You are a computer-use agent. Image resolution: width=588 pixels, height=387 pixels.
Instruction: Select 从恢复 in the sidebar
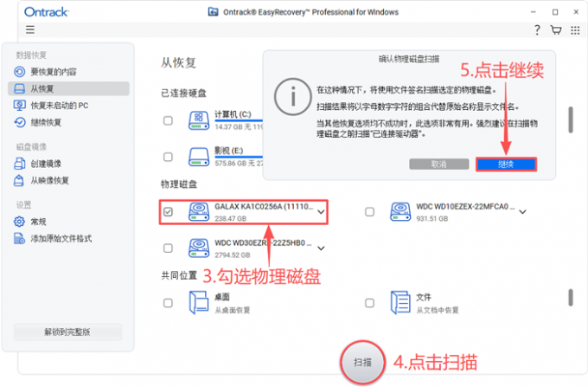[68, 88]
